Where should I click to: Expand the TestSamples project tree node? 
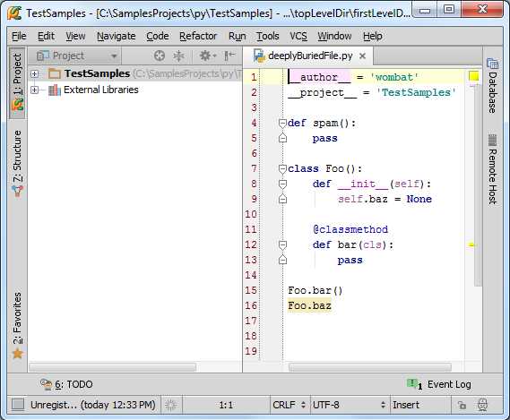[34, 73]
